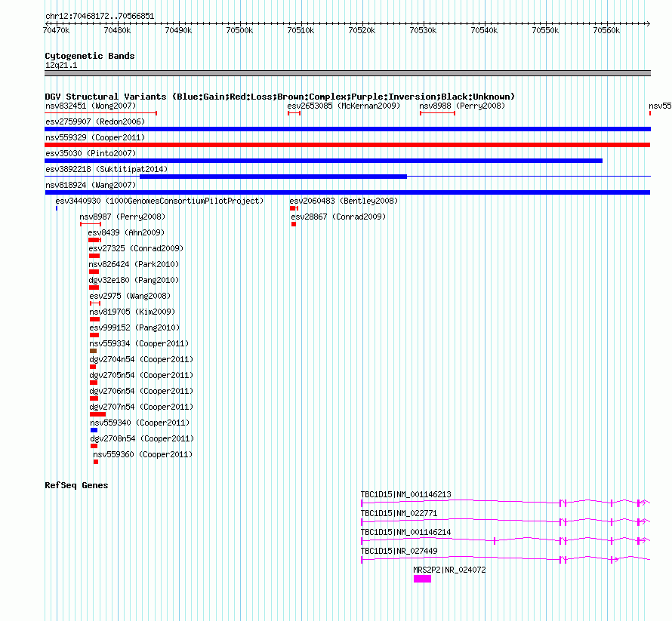The image size is (672, 621).
Task: Click the 70470k ruler tick label
Action: (56, 30)
